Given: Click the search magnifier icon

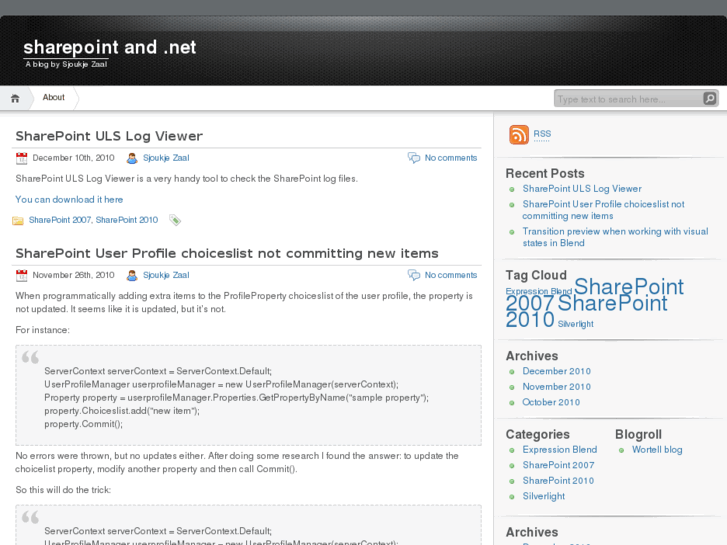Looking at the screenshot, I should tap(709, 98).
